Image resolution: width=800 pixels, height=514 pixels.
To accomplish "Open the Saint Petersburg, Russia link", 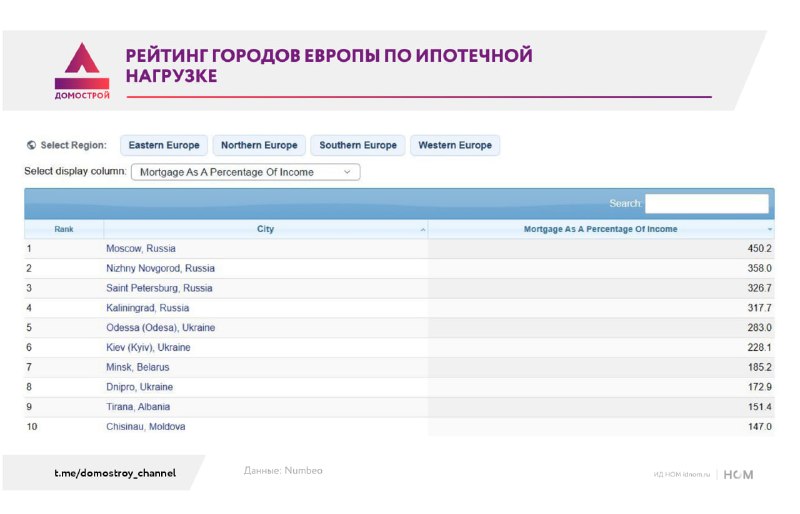I will point(159,288).
